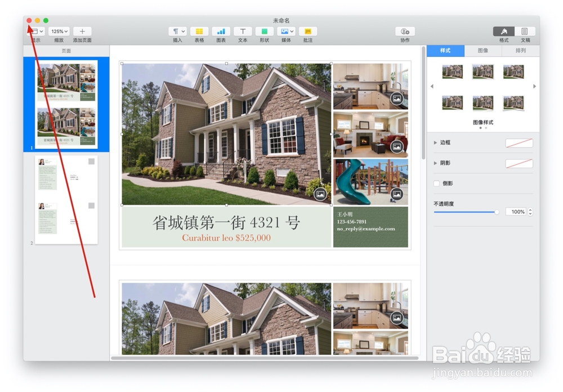Show next image styles with right arrow
This screenshot has width=563, height=392.
534,86
